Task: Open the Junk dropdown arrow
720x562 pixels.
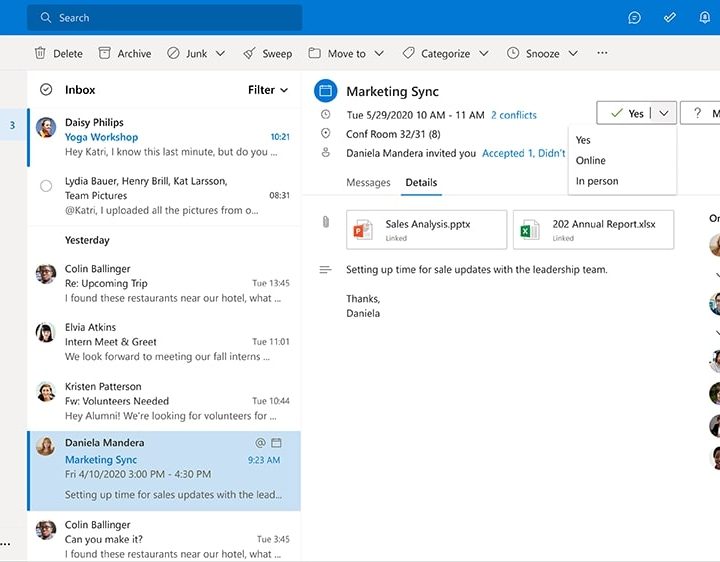Action: [x=220, y=53]
